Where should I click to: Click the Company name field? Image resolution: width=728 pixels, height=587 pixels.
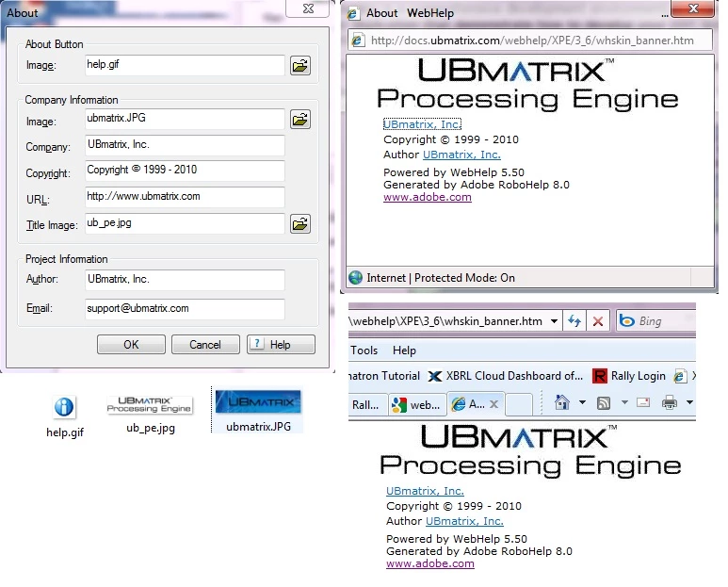pyautogui.click(x=185, y=145)
